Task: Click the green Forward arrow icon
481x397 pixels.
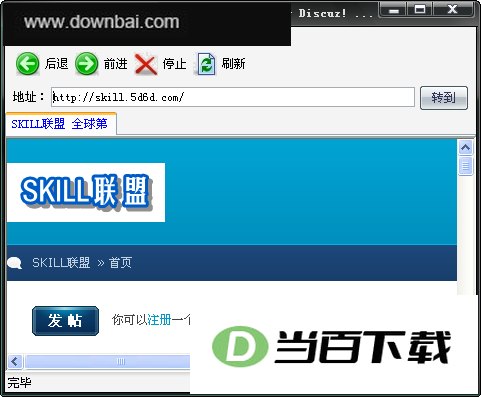Action: [x=86, y=63]
